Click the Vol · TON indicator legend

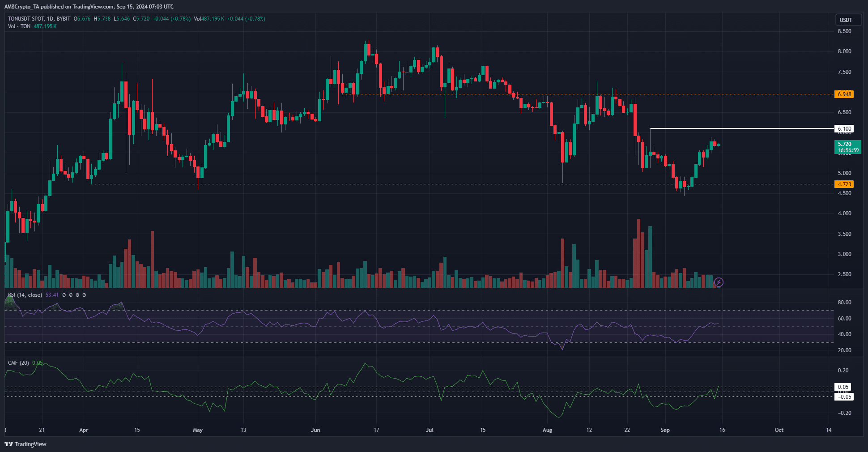pyautogui.click(x=19, y=26)
